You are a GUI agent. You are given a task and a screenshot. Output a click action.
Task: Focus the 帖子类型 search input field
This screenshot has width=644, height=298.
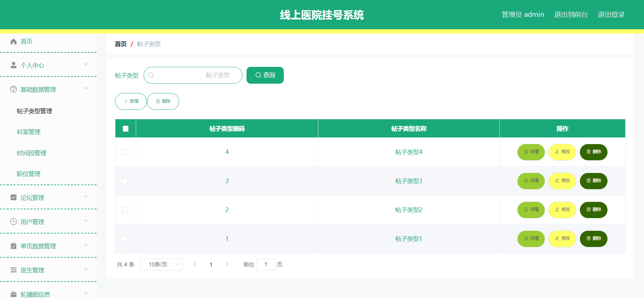pos(193,75)
